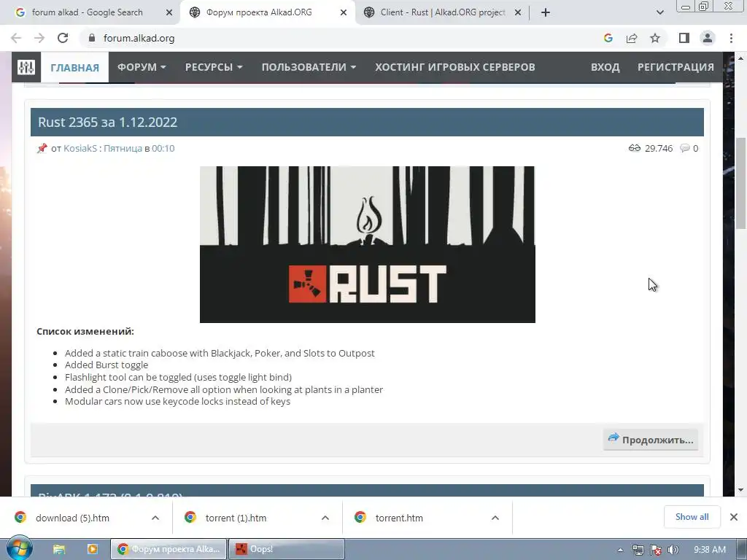
Task: Open the download (5).htm file
Action: click(x=72, y=518)
